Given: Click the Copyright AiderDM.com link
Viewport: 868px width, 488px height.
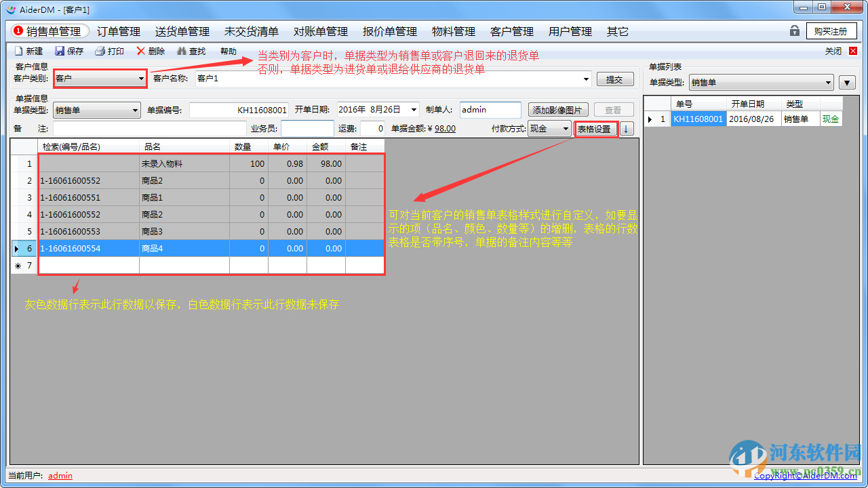Looking at the screenshot, I should coord(806,476).
